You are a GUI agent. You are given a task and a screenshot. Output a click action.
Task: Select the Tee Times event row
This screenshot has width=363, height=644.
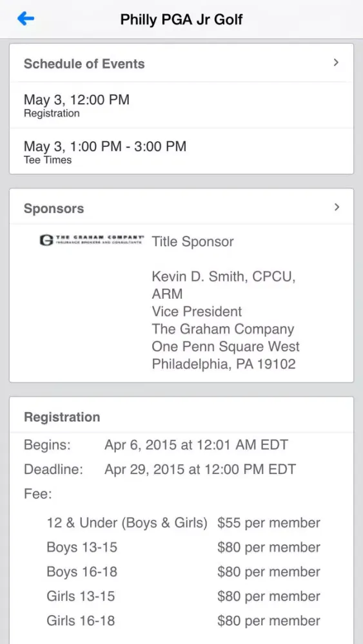(181, 151)
